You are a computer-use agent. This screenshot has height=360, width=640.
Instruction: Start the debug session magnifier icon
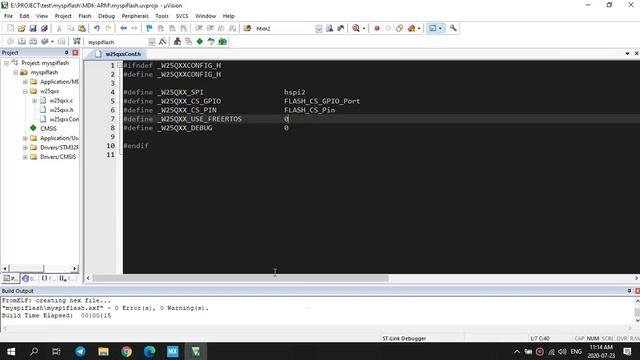point(356,28)
